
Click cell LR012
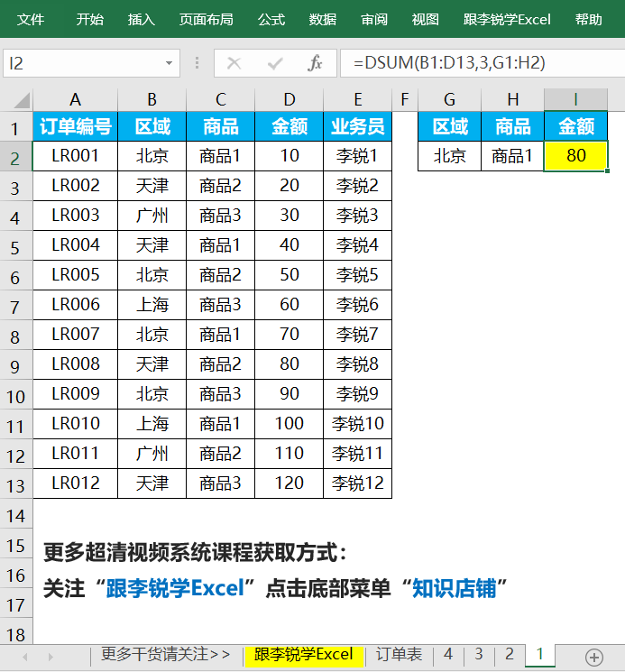point(76,483)
